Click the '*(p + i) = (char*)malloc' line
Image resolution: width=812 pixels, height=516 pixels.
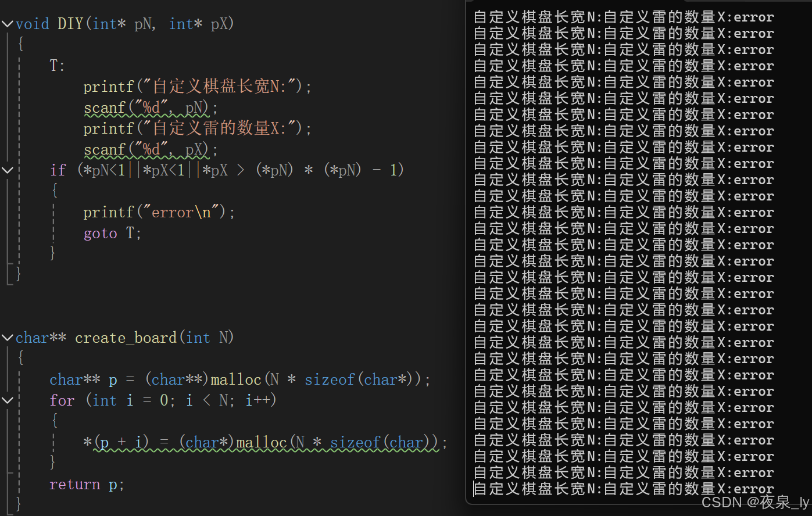pos(265,443)
